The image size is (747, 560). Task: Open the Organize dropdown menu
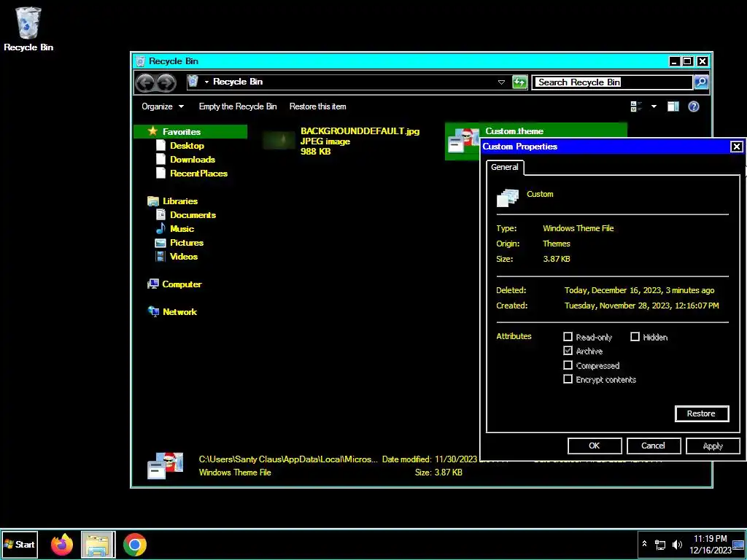pyautogui.click(x=163, y=106)
